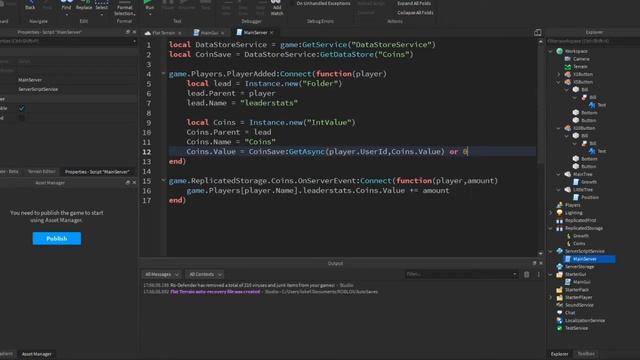Toggle the checked checkbox in Properties
The width and height of the screenshot is (640, 360).
coord(22,108)
